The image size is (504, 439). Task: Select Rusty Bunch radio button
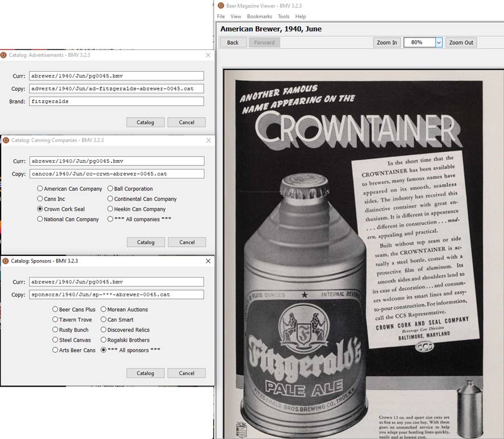coord(55,330)
